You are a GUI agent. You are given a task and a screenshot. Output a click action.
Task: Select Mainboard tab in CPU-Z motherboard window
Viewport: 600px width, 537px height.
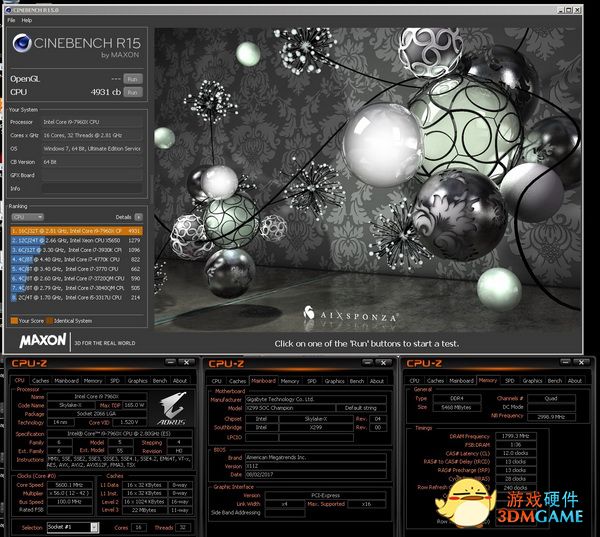point(263,380)
